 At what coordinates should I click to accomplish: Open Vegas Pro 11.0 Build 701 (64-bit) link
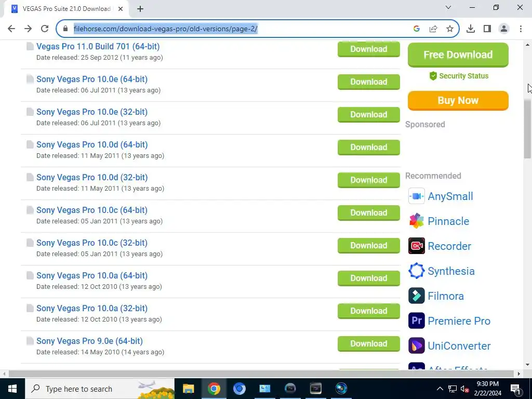98,46
